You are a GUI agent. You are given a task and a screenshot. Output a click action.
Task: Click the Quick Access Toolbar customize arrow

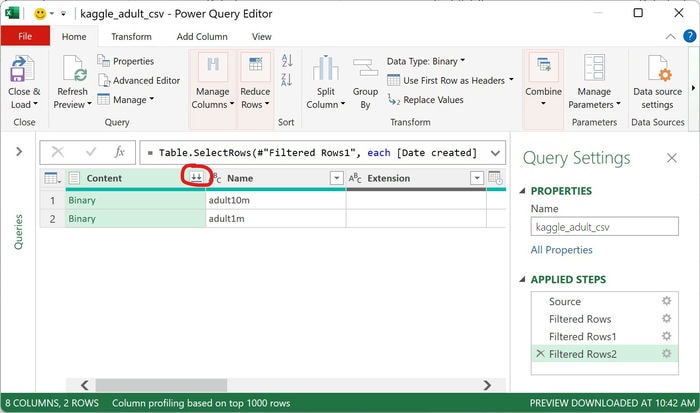(63, 14)
